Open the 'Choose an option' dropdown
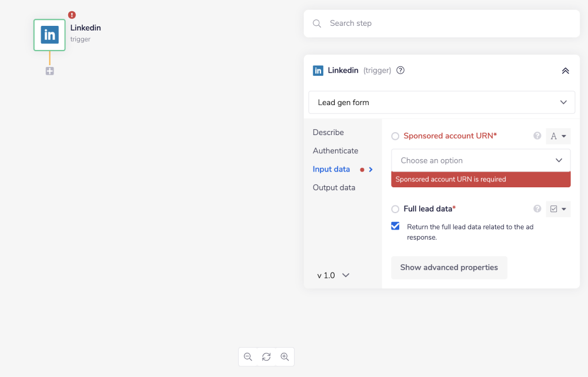 (480, 160)
